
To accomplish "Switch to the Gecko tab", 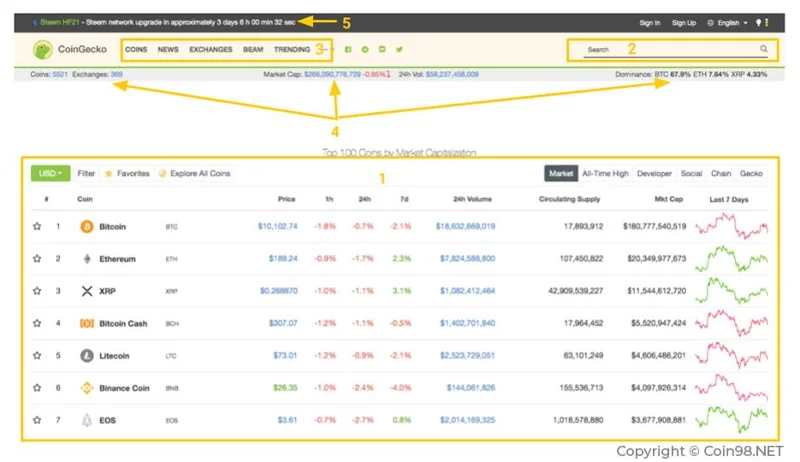I will coord(751,173).
